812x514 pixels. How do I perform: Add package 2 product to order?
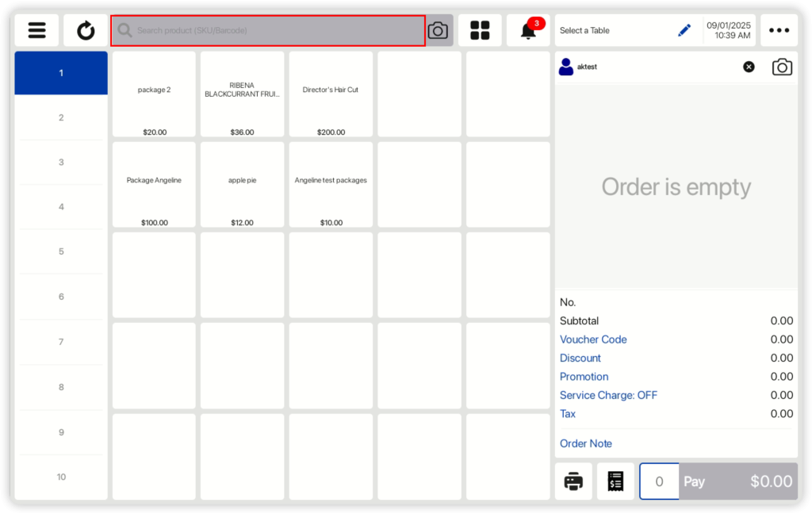click(154, 94)
